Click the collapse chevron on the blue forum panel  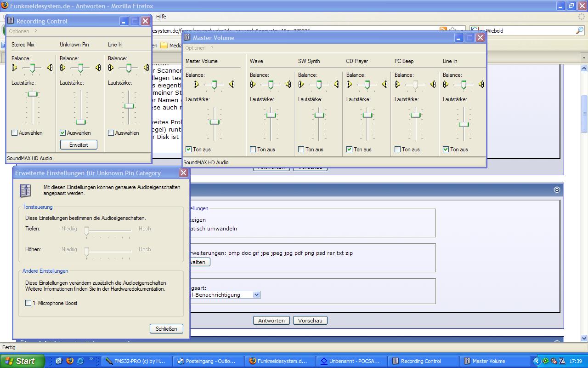click(x=557, y=190)
